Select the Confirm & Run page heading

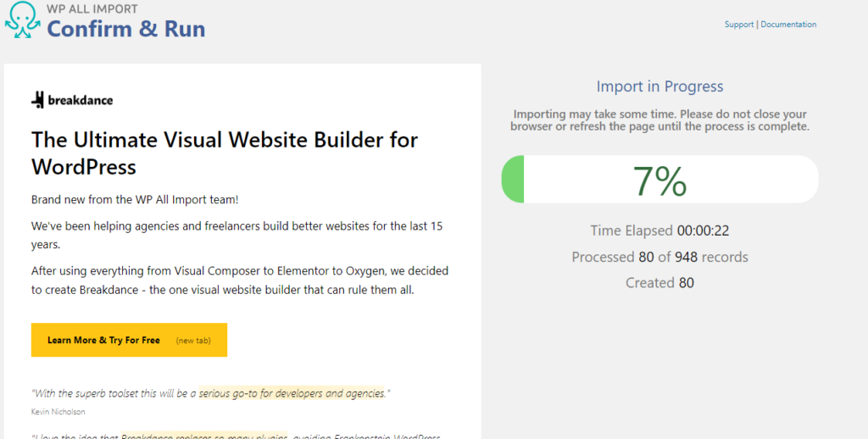pos(125,28)
